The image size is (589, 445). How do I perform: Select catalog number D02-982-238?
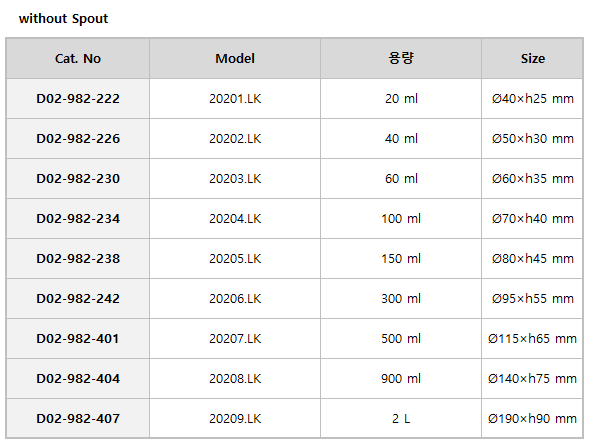tap(78, 259)
